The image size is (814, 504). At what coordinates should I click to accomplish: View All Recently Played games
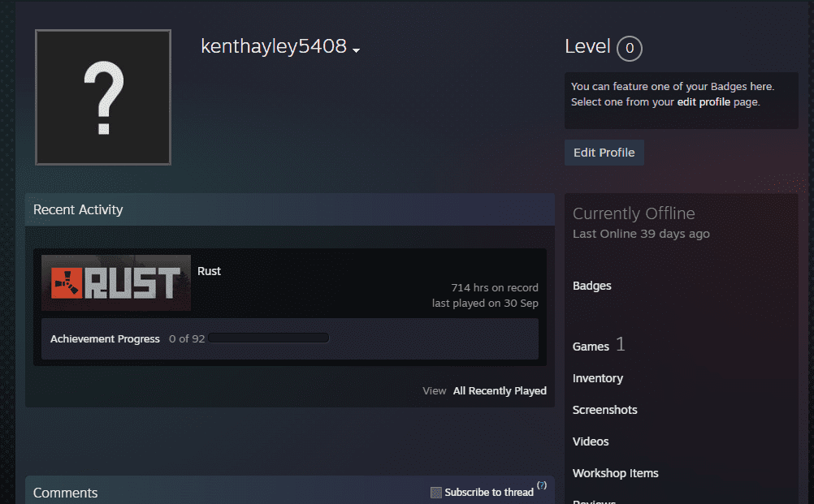(x=500, y=390)
